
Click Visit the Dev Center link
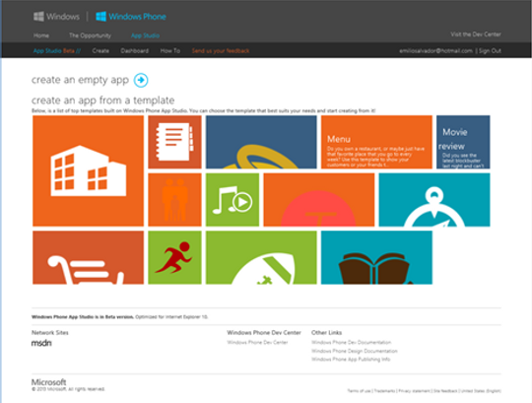[476, 34]
